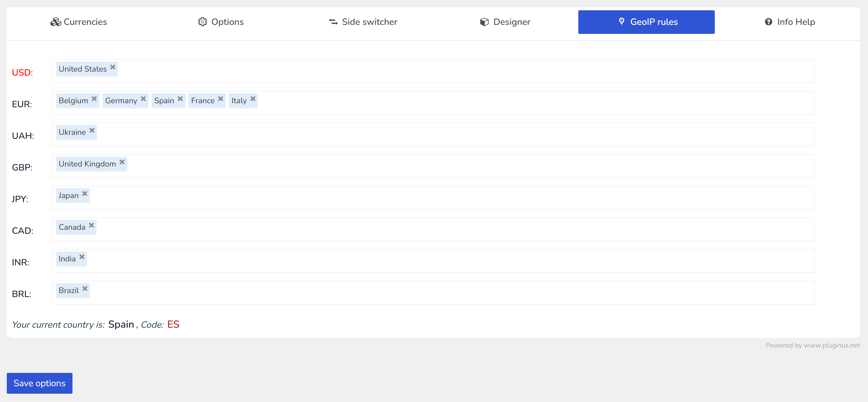Screen dimensions: 868x402
Task: Remove Italy tag's x icon
Action: tap(253, 99)
